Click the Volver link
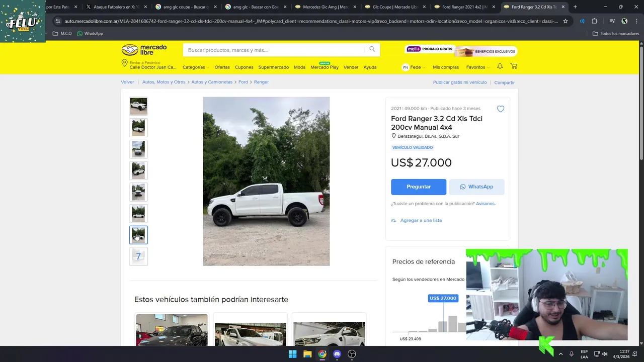 pyautogui.click(x=127, y=82)
